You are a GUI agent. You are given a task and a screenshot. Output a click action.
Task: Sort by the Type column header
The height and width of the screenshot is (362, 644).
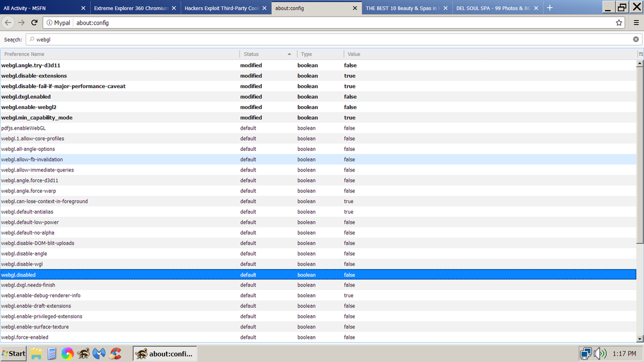click(x=320, y=54)
